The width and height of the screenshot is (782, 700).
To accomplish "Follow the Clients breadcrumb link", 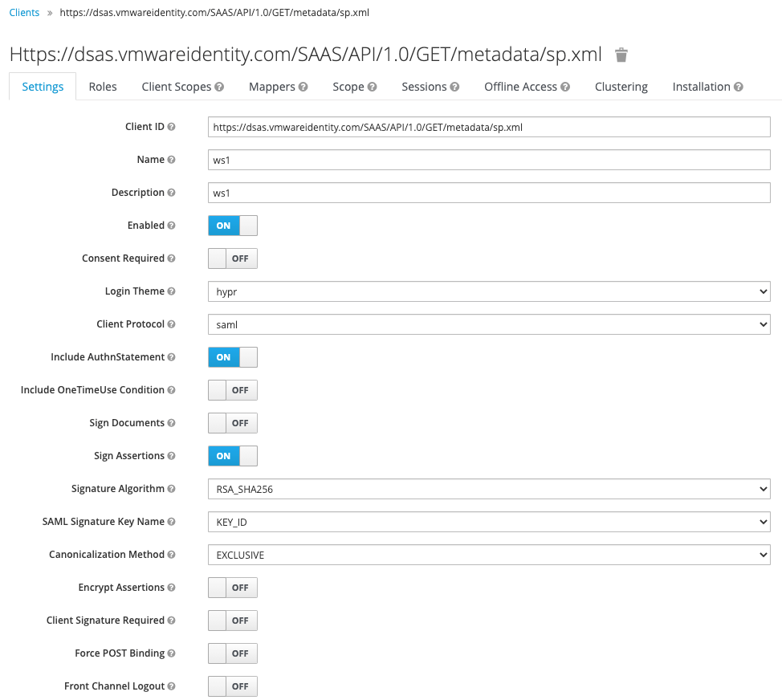I will (x=24, y=13).
